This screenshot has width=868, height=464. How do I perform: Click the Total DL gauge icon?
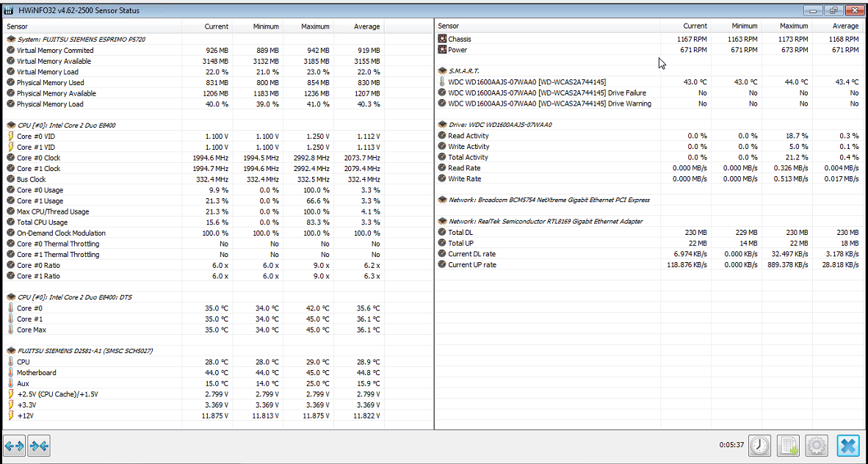click(x=442, y=233)
